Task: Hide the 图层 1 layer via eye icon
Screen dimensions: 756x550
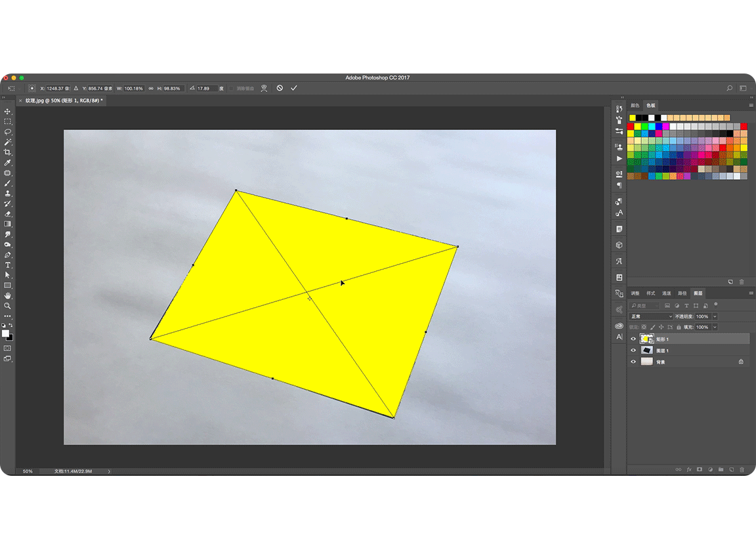Action: click(x=633, y=350)
